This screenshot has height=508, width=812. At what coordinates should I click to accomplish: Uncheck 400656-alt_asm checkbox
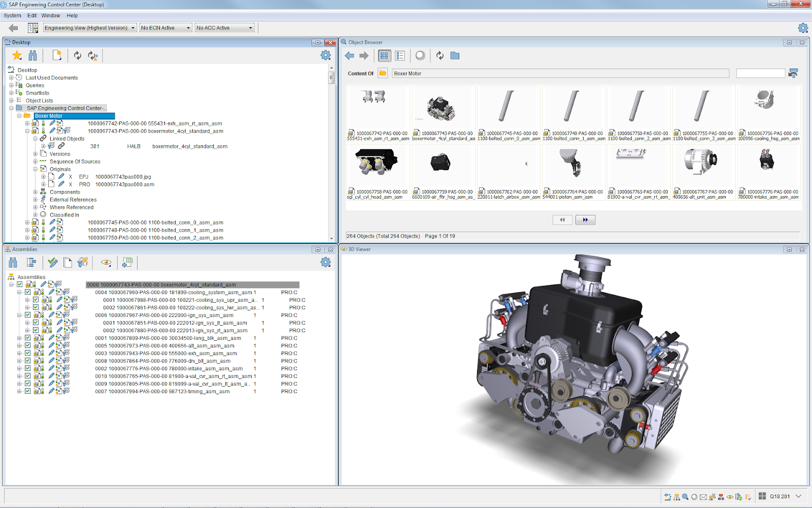pos(28,345)
